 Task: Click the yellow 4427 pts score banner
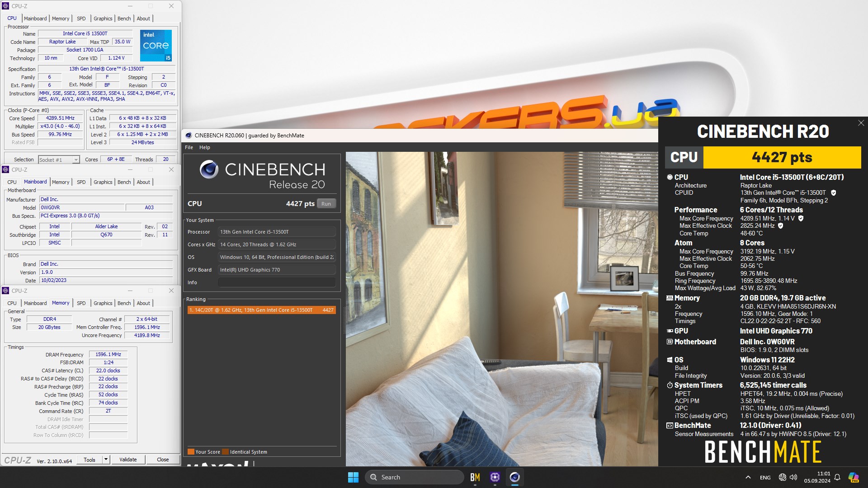[x=782, y=157]
